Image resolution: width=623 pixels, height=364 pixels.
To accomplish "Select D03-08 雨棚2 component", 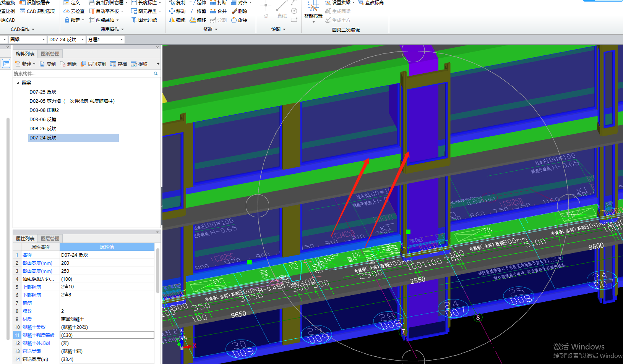I will pyautogui.click(x=44, y=110).
